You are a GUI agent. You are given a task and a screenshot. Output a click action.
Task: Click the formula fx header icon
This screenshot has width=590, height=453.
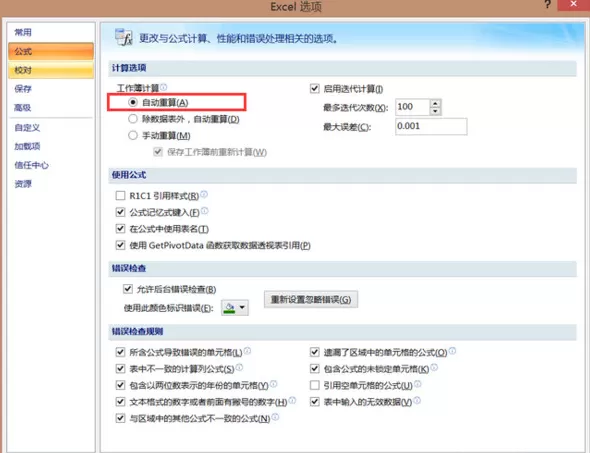[124, 37]
